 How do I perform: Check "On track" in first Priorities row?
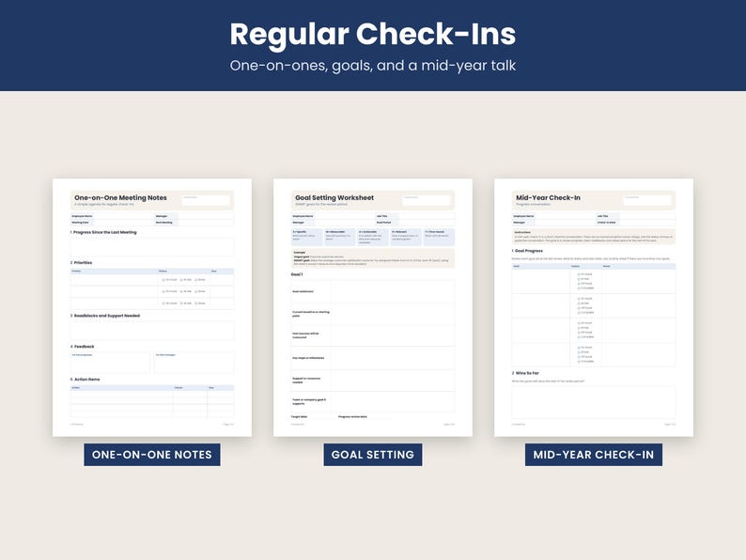pyautogui.click(x=163, y=280)
